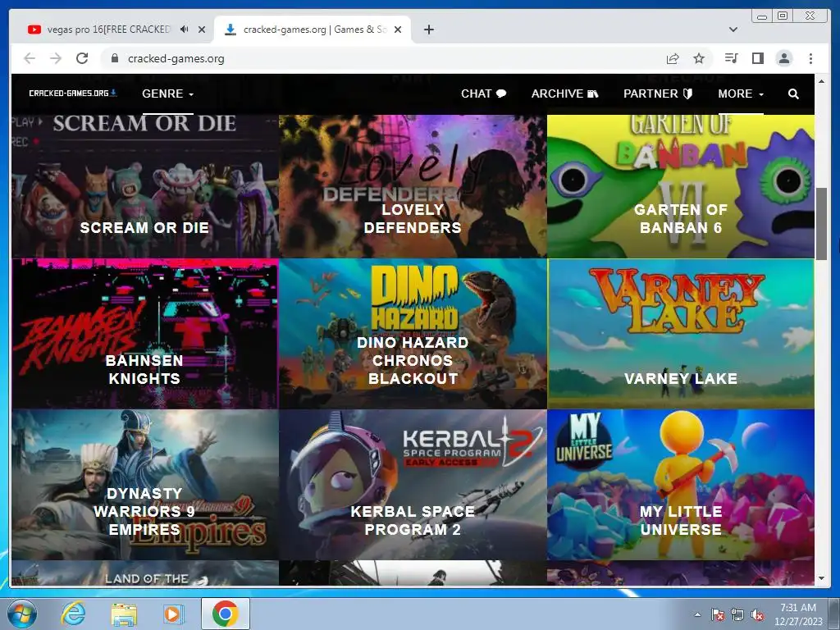
Task: Switch to the vegas pro 16 tab
Action: tap(108, 30)
